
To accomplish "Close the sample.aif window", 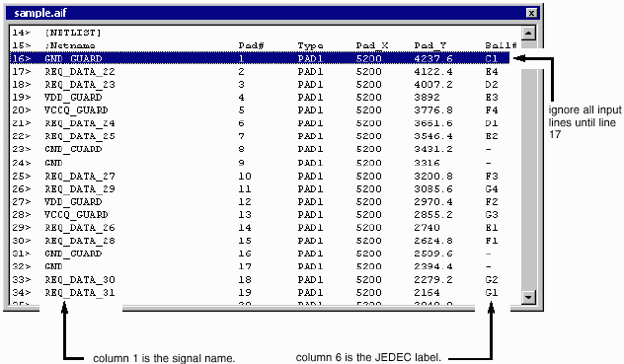I will [531, 13].
